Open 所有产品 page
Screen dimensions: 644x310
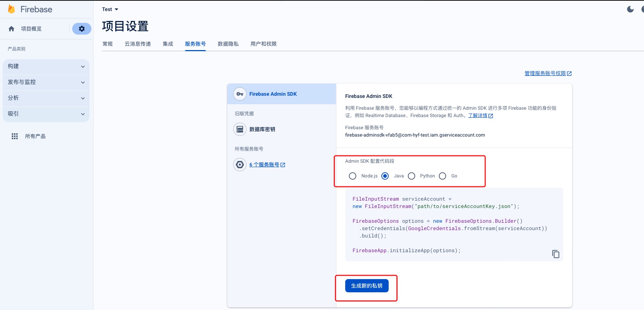35,136
